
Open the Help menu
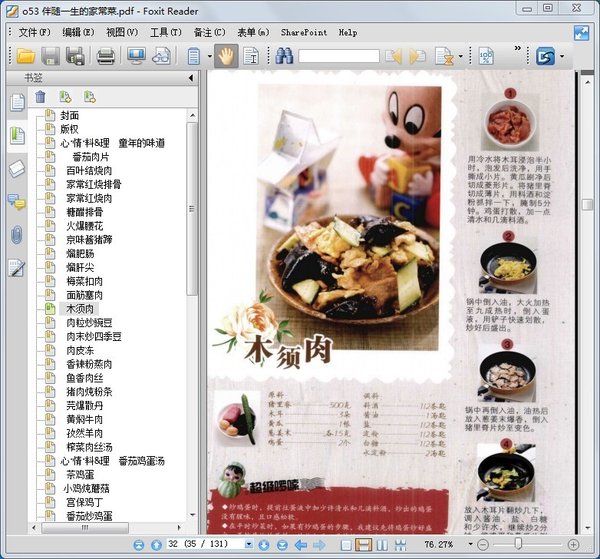click(348, 33)
